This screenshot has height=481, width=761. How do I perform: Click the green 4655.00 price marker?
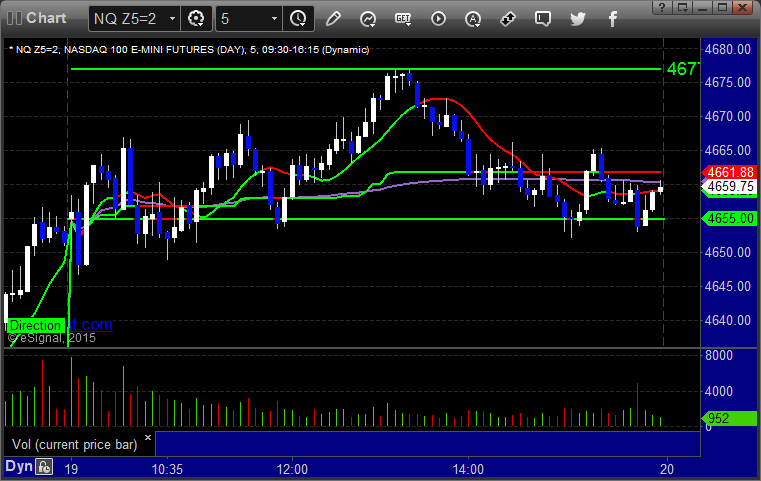pyautogui.click(x=729, y=218)
